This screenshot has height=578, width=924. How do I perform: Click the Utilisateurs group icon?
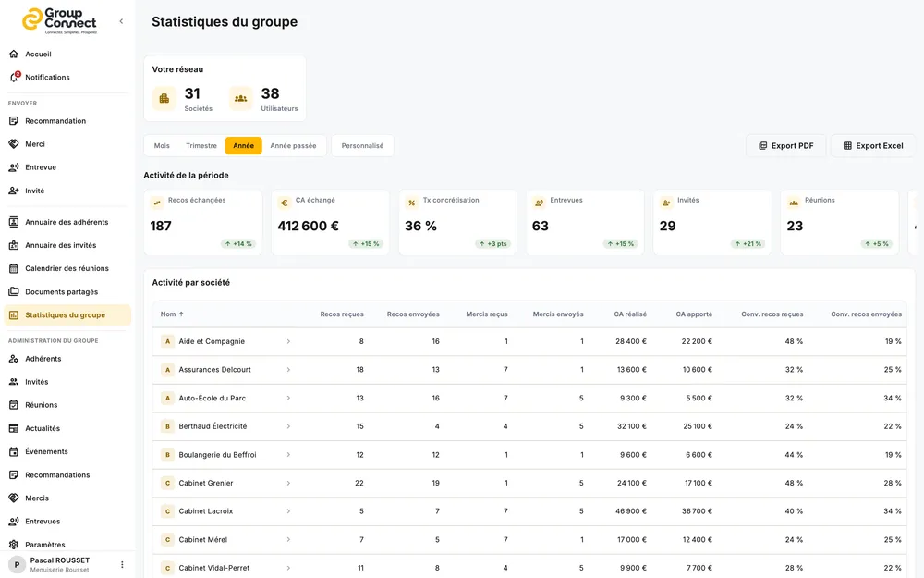pyautogui.click(x=240, y=99)
